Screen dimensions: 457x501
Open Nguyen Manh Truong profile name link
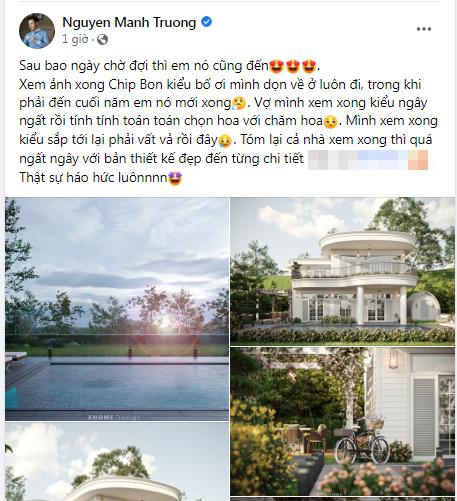pyautogui.click(x=129, y=22)
